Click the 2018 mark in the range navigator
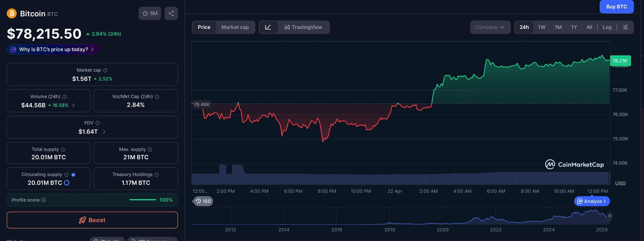Screen dimensions: 644x241 389,230
